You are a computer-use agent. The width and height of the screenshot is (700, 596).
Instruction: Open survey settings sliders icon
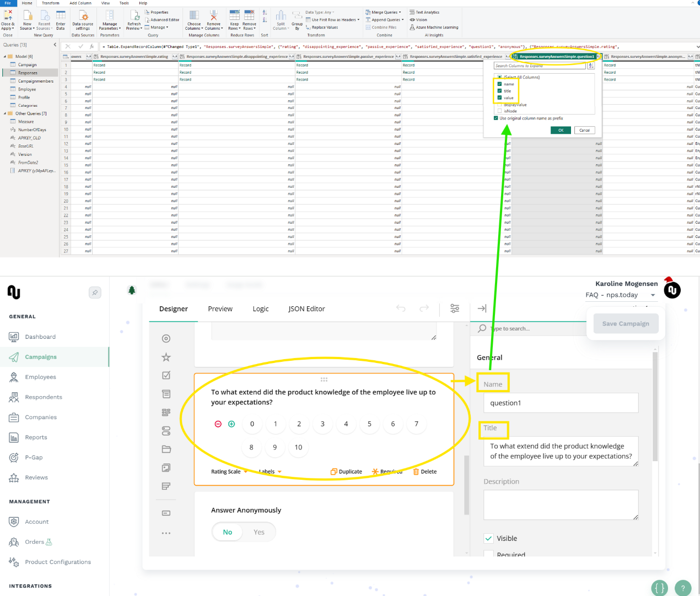click(x=455, y=308)
